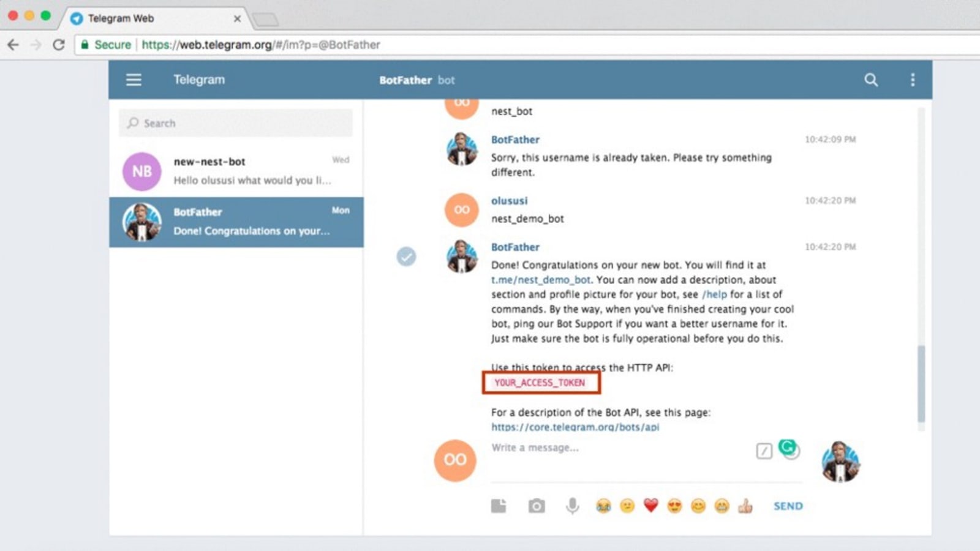The image size is (980, 551).
Task: Click the YOUR_ACCESS_TOKEN code text
Action: point(540,383)
